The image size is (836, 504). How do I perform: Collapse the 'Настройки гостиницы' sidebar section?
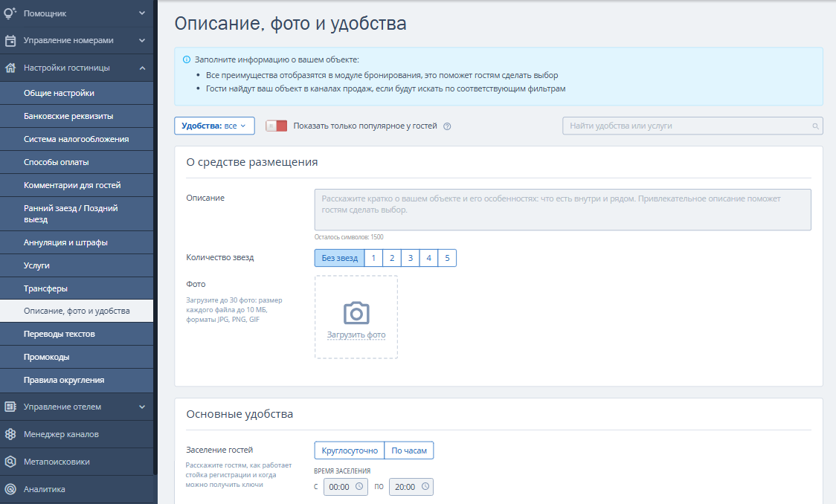pos(142,68)
